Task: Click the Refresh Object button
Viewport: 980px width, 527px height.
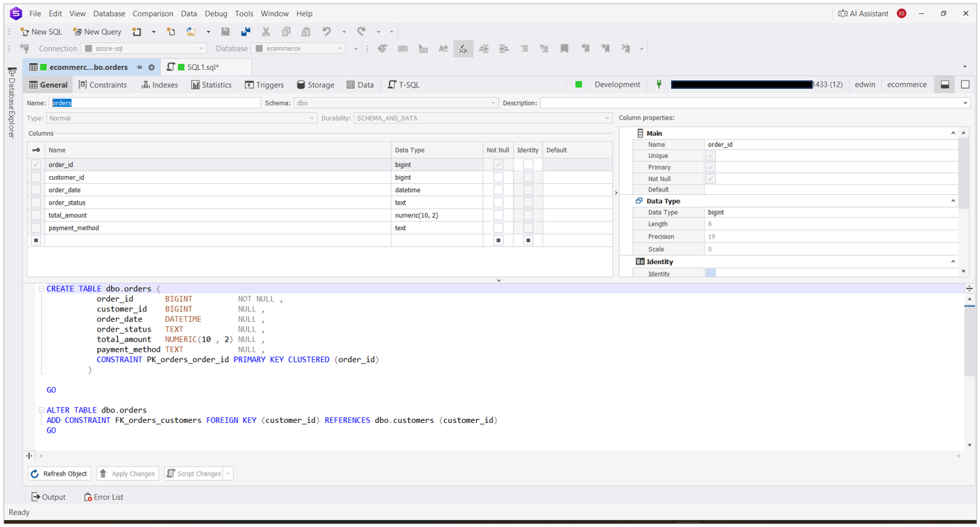Action: click(x=60, y=474)
